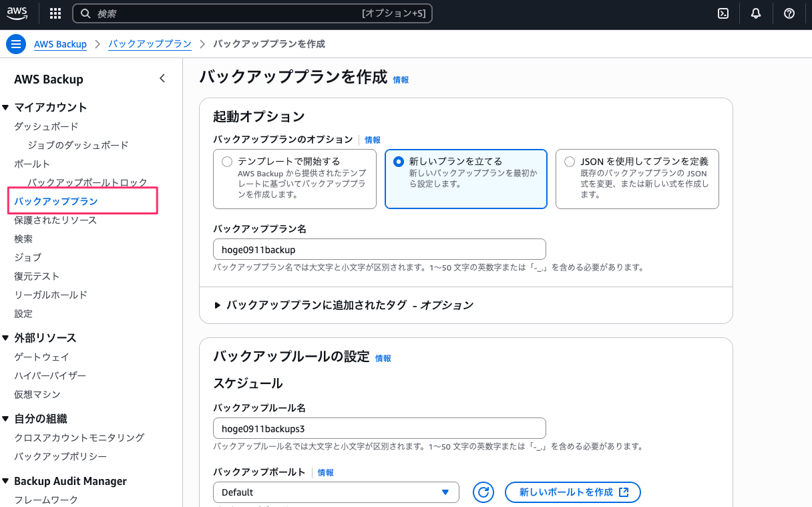Click the AWS Backup breadcrumb link
Viewport: 812px width, 507px height.
pyautogui.click(x=61, y=44)
